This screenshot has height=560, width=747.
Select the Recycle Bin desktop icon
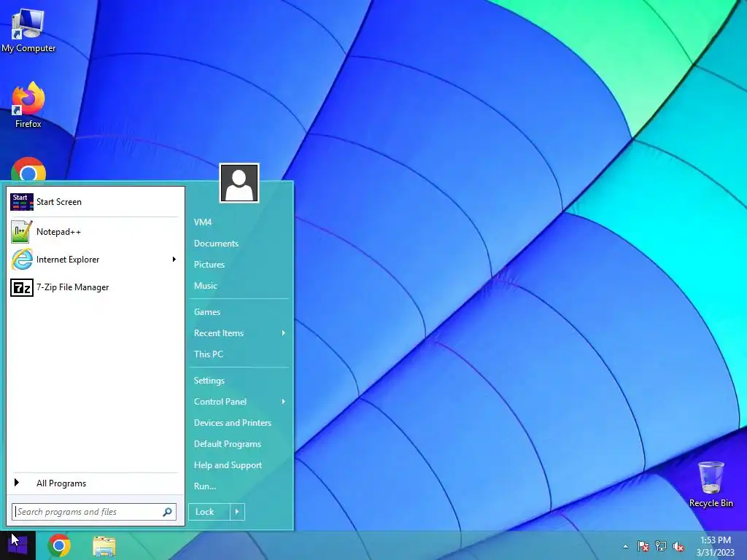pyautogui.click(x=711, y=484)
